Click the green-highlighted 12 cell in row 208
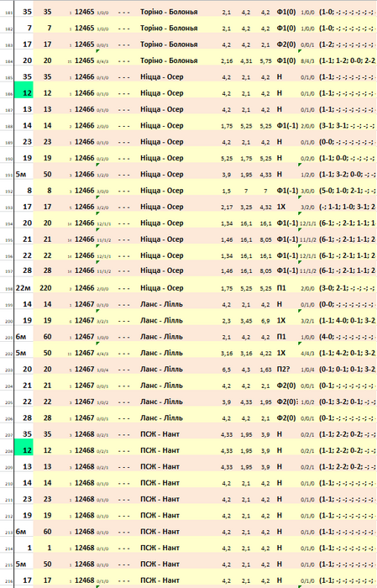Image resolution: width=377 pixels, height=588 pixels. [x=24, y=448]
